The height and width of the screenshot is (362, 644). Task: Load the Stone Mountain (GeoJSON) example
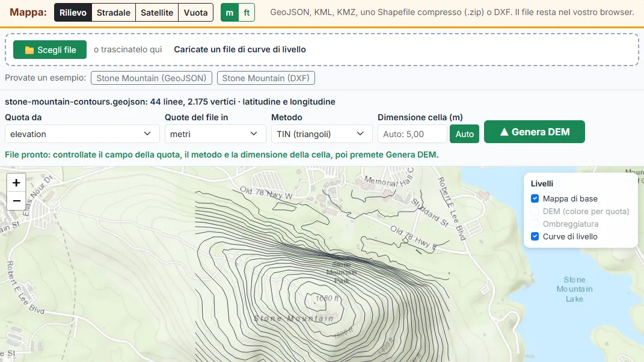tap(151, 78)
